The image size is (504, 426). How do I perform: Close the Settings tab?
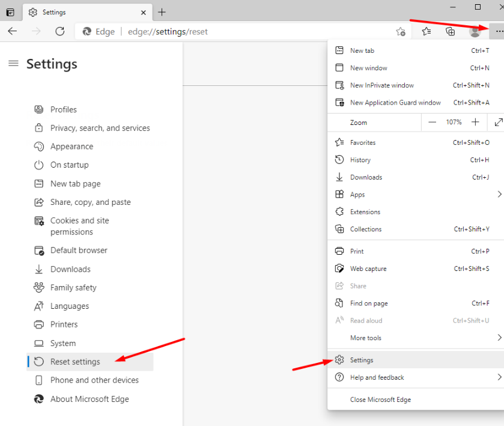click(x=144, y=13)
